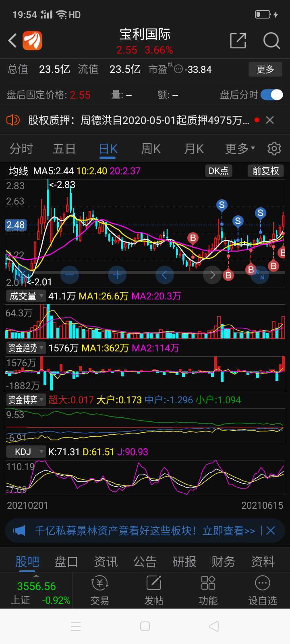
Task: Tap the dynamic P/E smiley icon
Action: coord(178,69)
